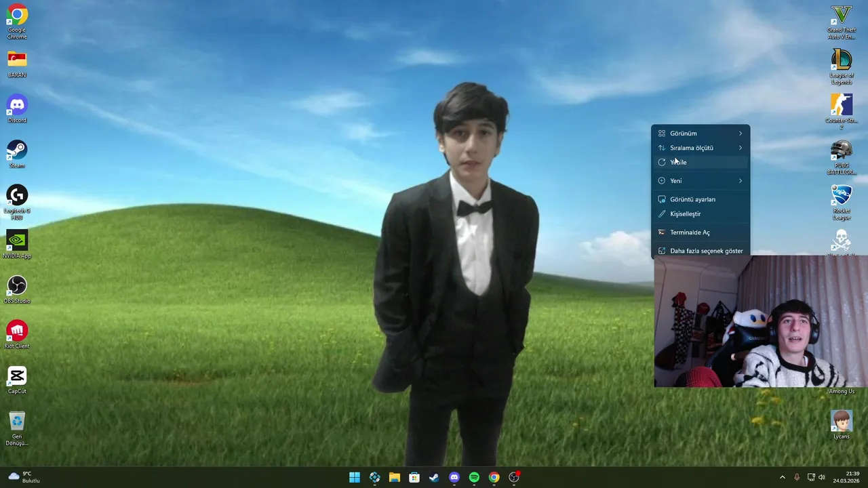
Task: Open Microsoft Store from the taskbar
Action: point(414,477)
